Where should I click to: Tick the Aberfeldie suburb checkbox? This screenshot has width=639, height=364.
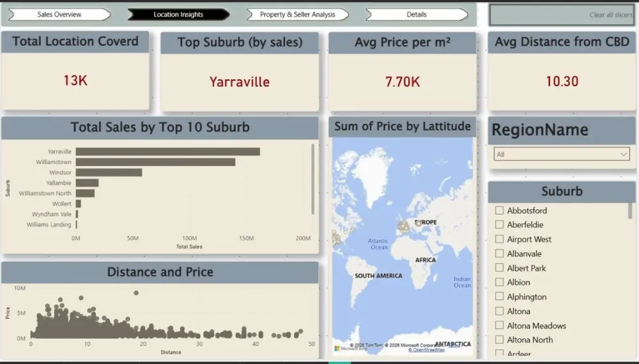click(x=499, y=225)
